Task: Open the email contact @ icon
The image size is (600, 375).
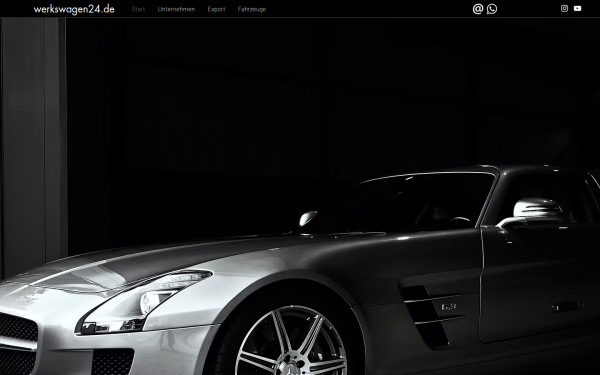Action: pos(478,9)
